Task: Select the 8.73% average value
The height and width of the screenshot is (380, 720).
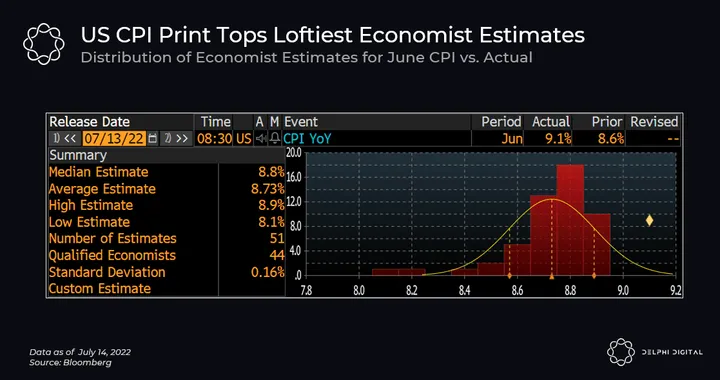Action: point(268,189)
